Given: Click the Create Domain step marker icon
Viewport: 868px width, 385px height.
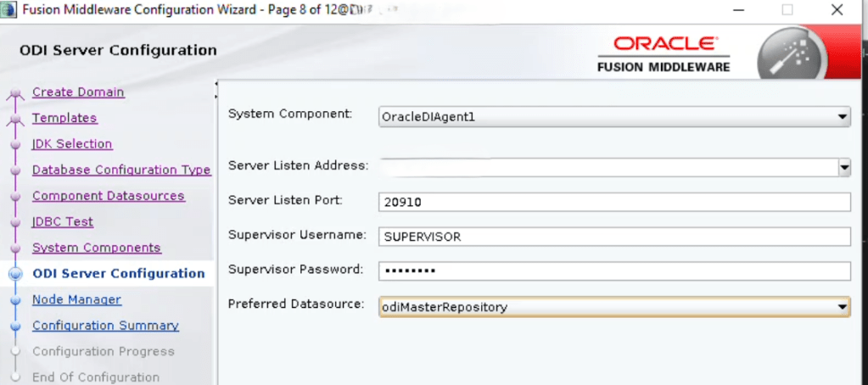Looking at the screenshot, I should [14, 95].
